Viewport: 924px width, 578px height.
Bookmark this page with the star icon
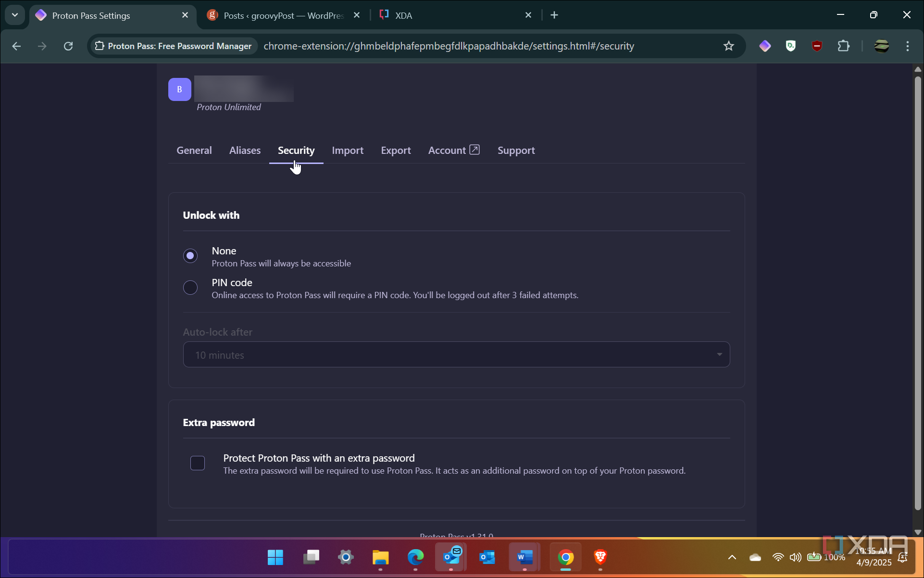(x=729, y=46)
